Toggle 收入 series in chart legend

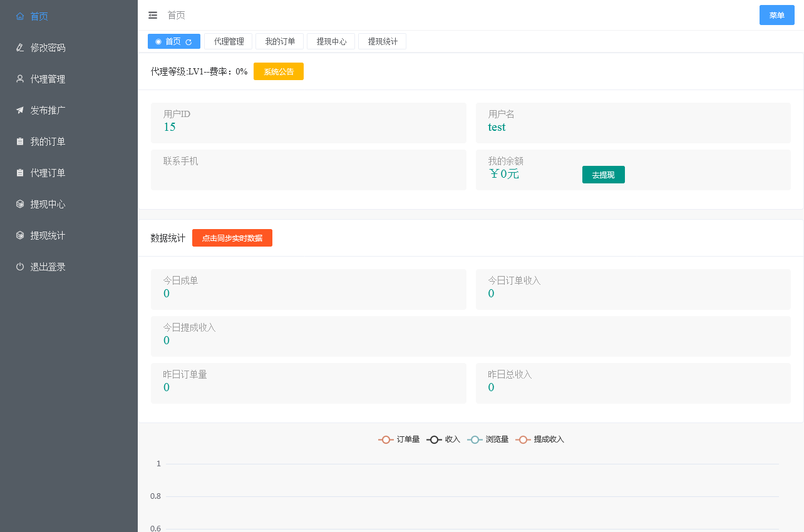tap(443, 439)
